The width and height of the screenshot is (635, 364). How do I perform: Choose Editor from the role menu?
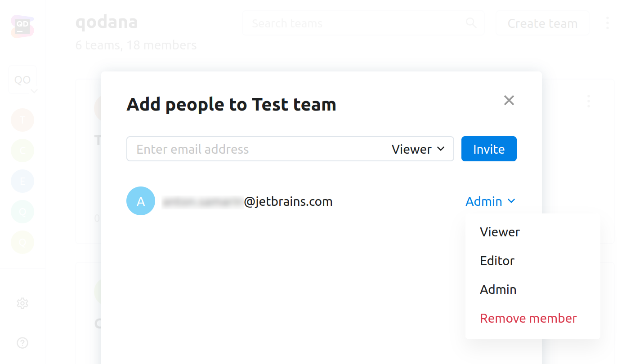tap(497, 261)
